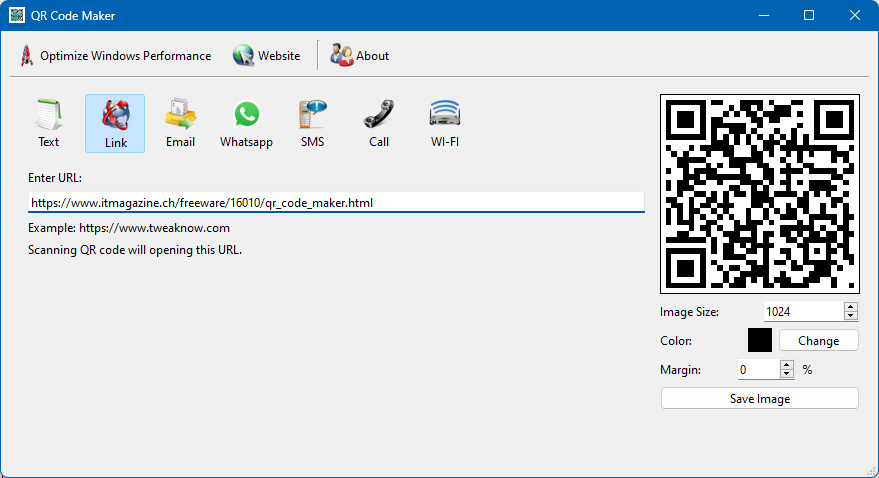879x478 pixels.
Task: Select the Text QR type icon
Action: click(x=48, y=123)
